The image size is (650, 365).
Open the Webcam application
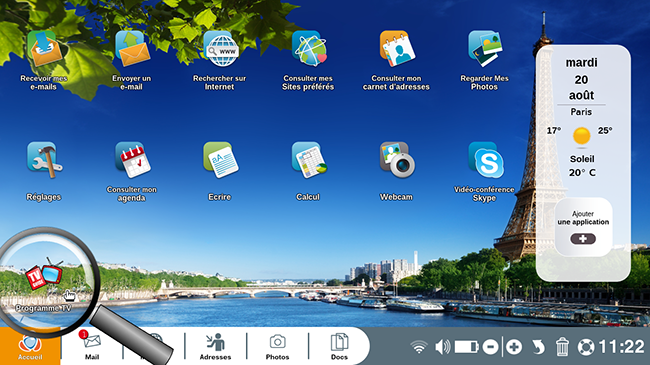pyautogui.click(x=397, y=160)
